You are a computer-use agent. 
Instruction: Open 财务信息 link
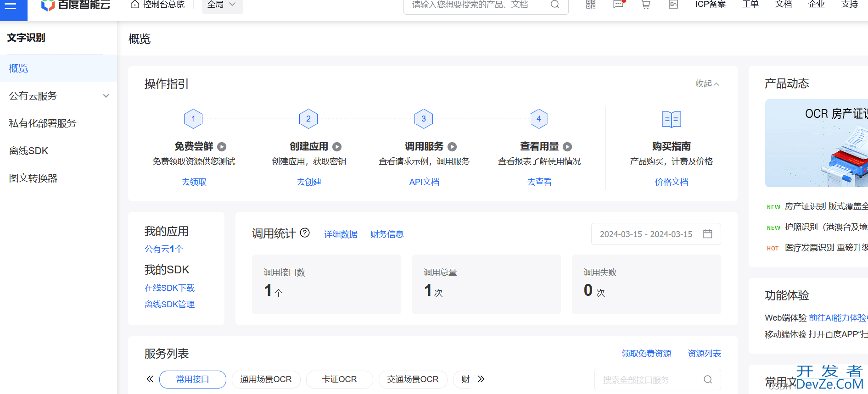click(x=387, y=234)
